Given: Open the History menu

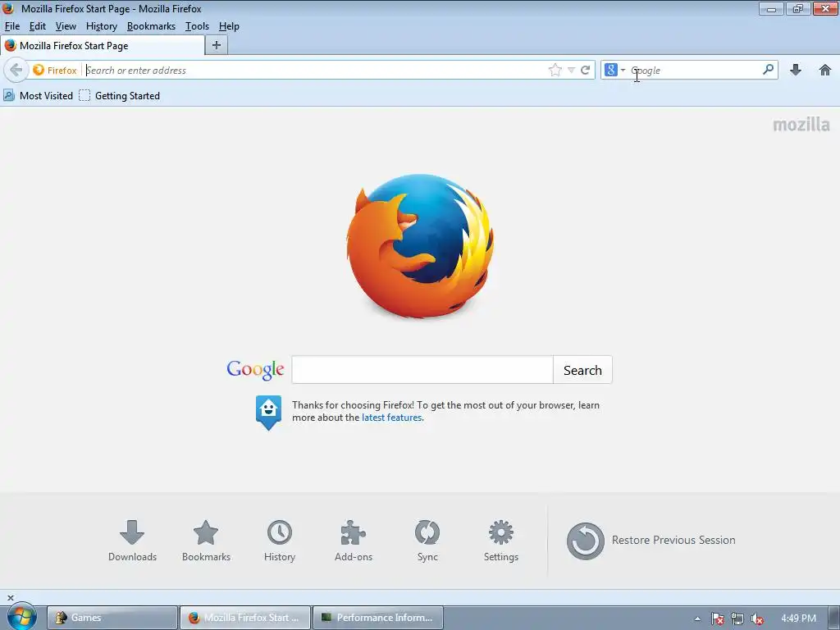Looking at the screenshot, I should pyautogui.click(x=102, y=26).
